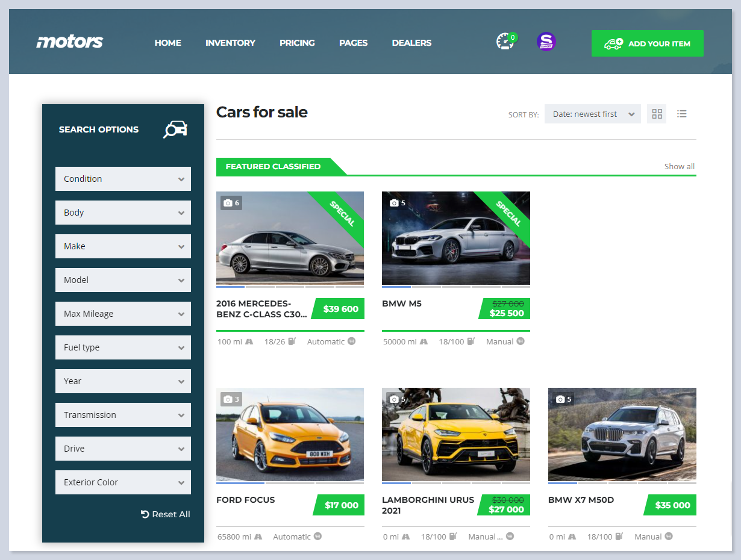Click the Mercedes photo count camera icon
Image resolution: width=741 pixels, height=560 pixels.
coord(228,204)
